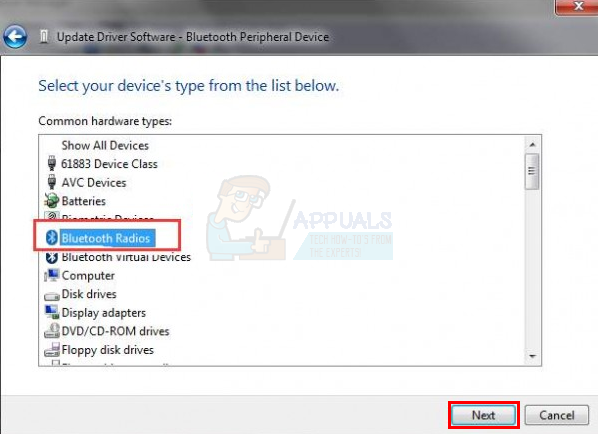Select Bluetooth Radios in the list
Image resolution: width=598 pixels, height=434 pixels.
point(107,238)
